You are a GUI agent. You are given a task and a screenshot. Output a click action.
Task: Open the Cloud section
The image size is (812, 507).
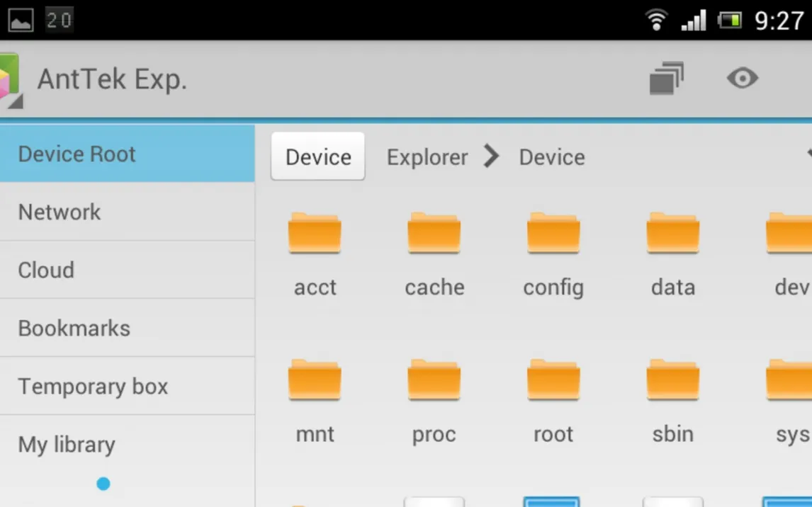(x=128, y=270)
